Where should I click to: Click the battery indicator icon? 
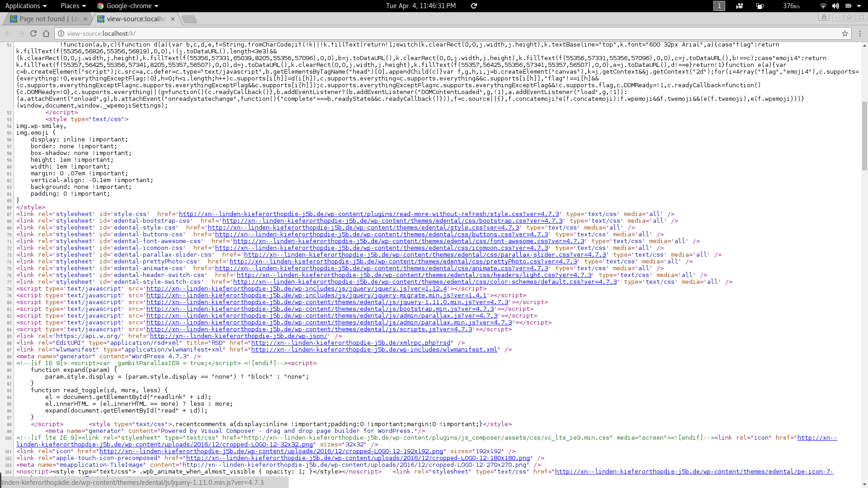coord(848,6)
